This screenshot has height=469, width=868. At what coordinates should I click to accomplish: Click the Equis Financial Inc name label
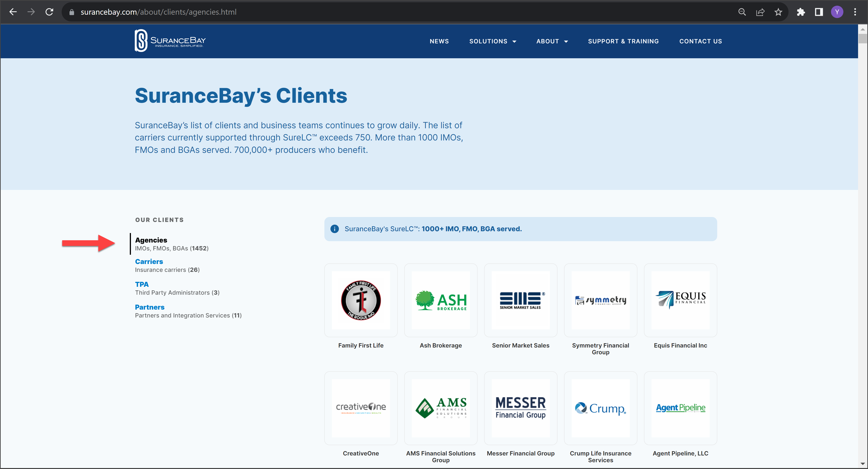(680, 346)
